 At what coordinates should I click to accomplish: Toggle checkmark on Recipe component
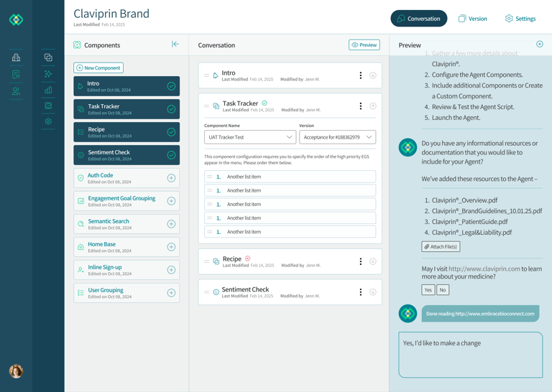[171, 132]
